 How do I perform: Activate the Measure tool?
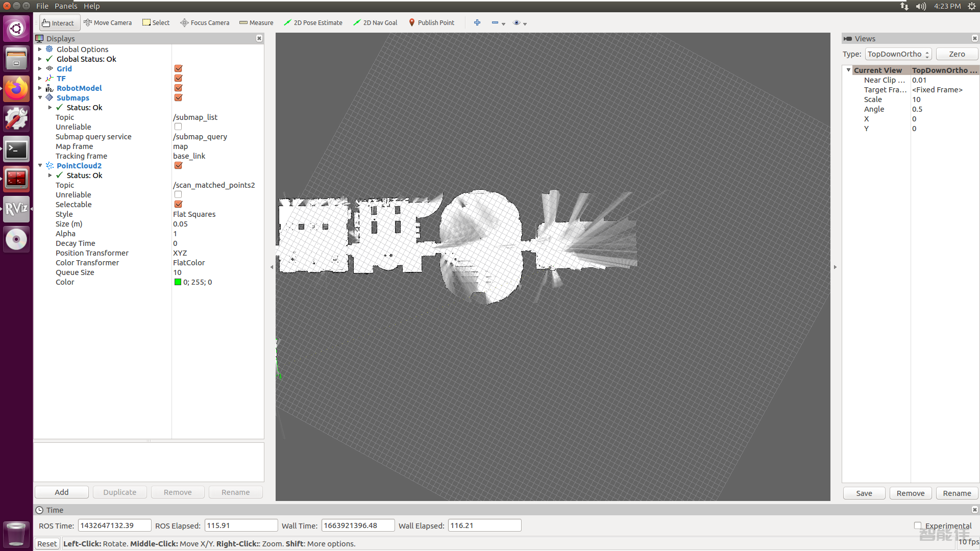[256, 22]
